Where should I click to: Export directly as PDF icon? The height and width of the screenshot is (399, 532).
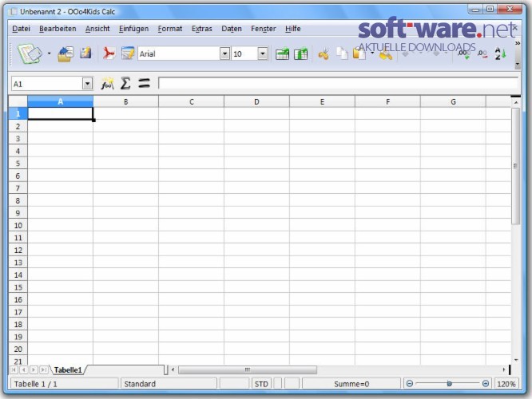click(x=109, y=53)
